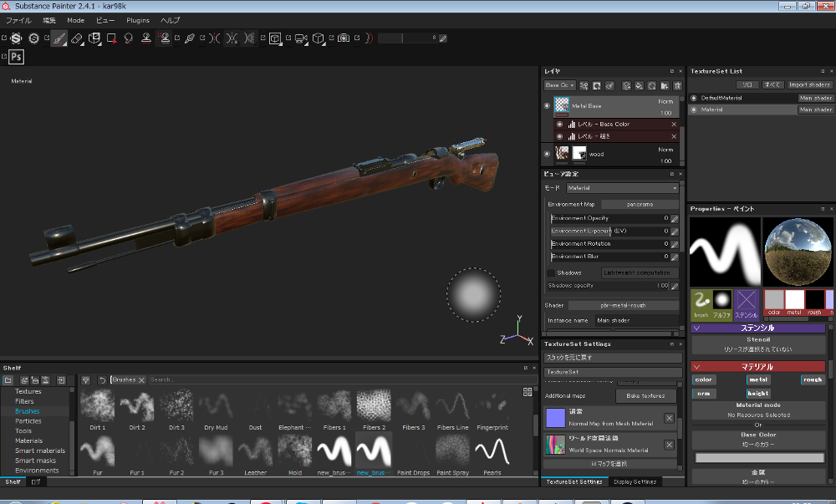Image resolution: width=836 pixels, height=504 pixels.
Task: Toggle the nrm channel button
Action: [x=704, y=394]
